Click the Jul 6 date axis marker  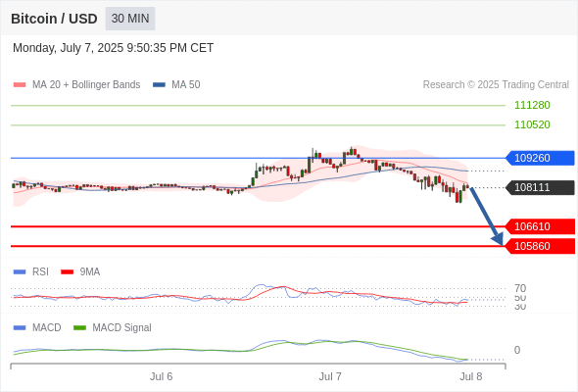pyautogui.click(x=161, y=376)
